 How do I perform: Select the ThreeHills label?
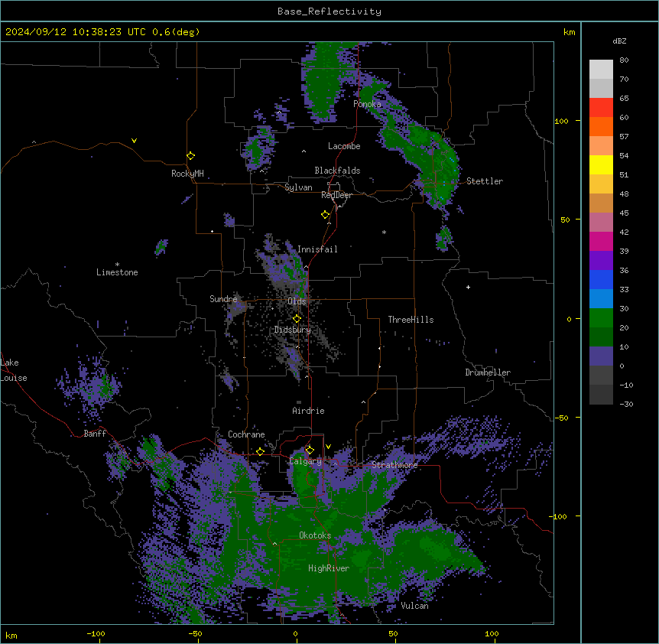coord(411,320)
